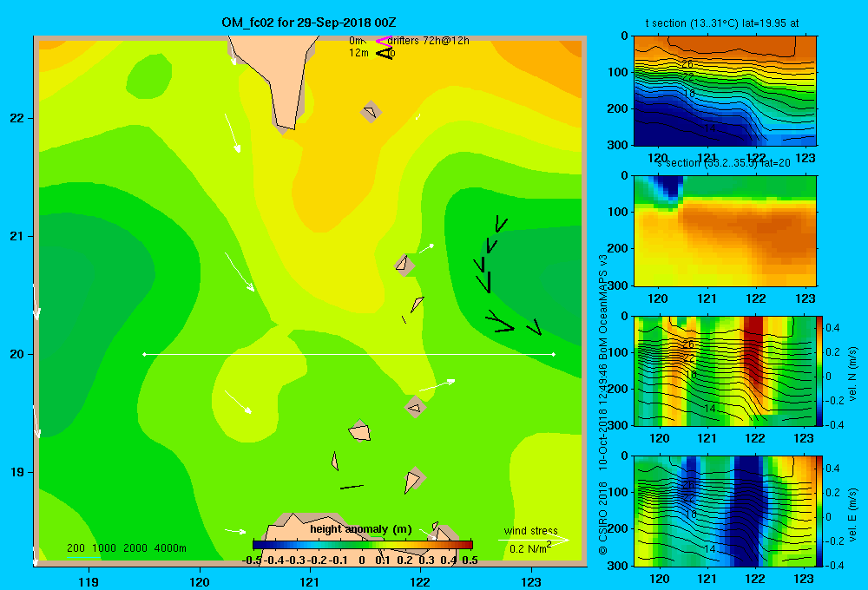Viewport: 868px width, 590px height.
Task: Click the latitude label 20 on main map
Action: tap(16, 354)
